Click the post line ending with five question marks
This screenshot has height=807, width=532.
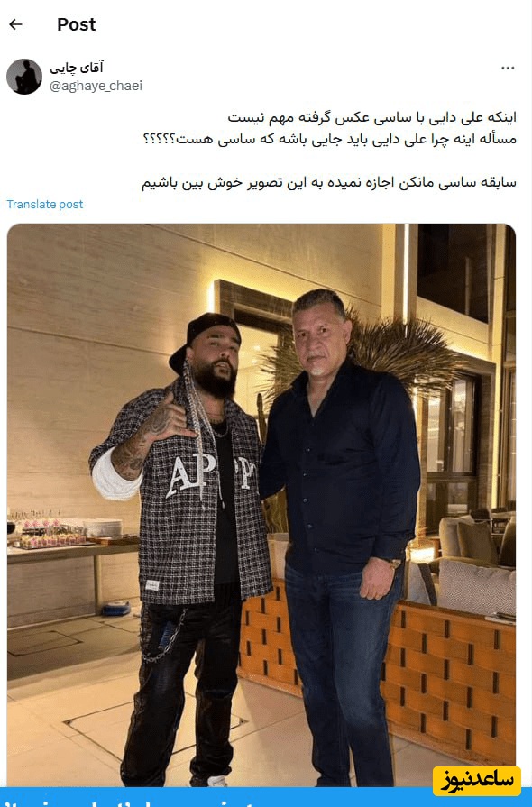[x=329, y=140]
